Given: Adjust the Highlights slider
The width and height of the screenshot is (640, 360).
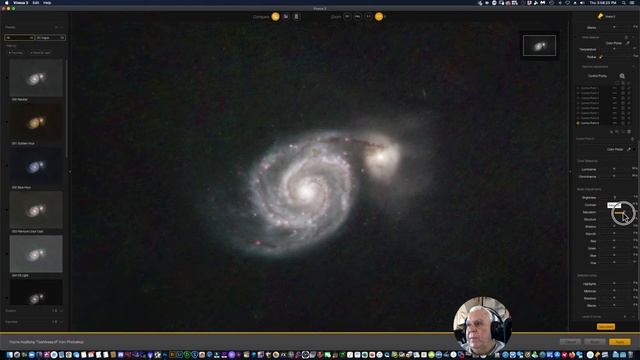Looking at the screenshot, I should click(x=614, y=284).
